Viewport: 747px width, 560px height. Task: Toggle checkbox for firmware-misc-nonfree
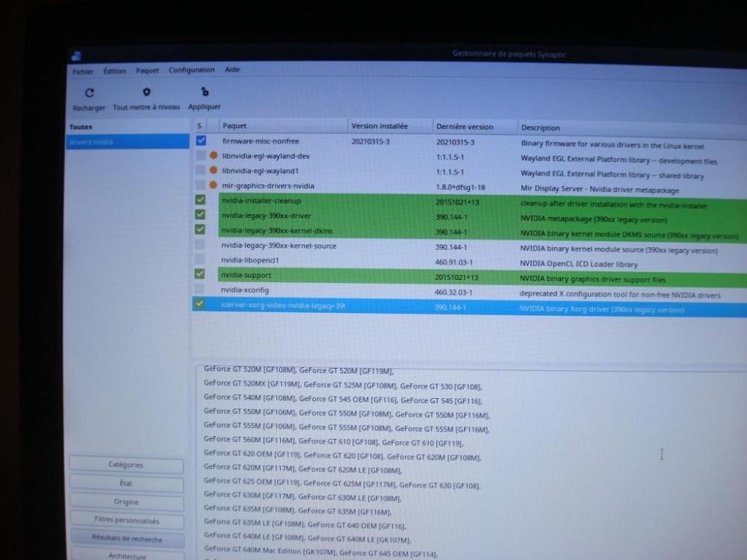tap(201, 140)
